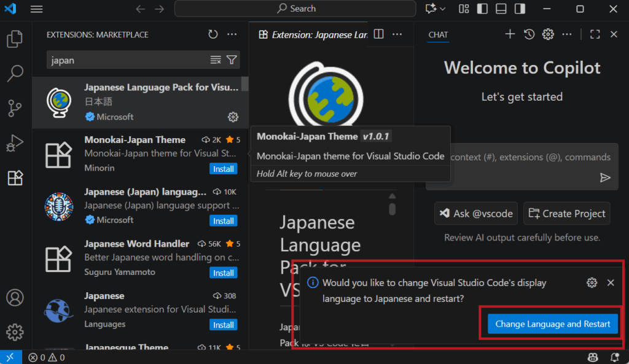
Task: Toggle the secondary side bar visibility
Action: [x=520, y=9]
